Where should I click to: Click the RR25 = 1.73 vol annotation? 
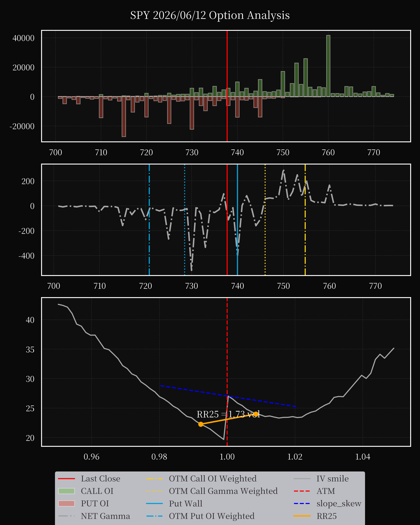click(x=228, y=414)
